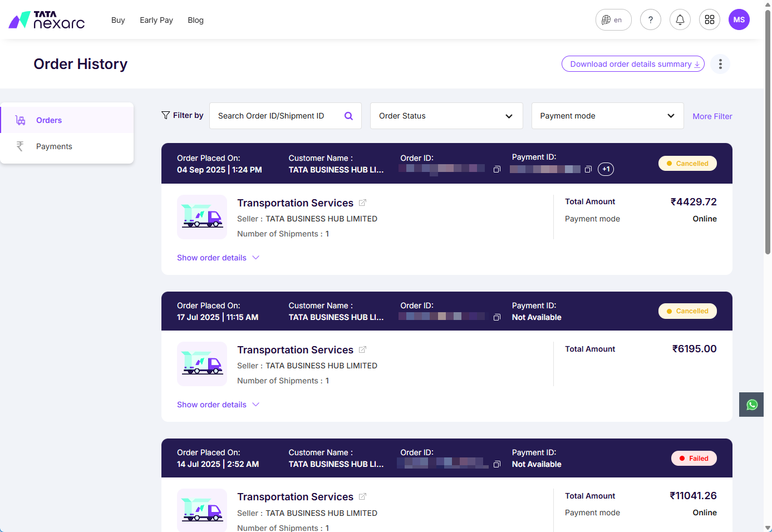Image resolution: width=772 pixels, height=532 pixels.
Task: Show order details for the ₹4429.72 order
Action: click(x=218, y=258)
